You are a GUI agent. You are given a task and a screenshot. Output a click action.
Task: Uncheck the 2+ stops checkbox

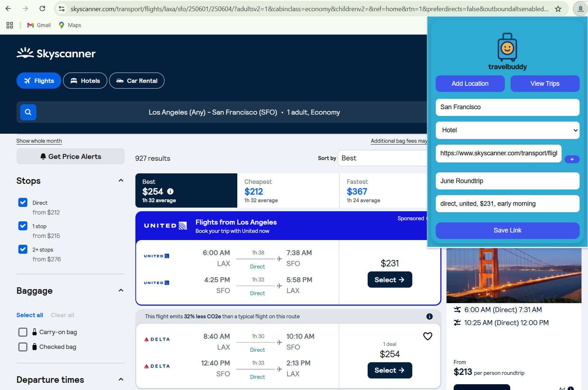(23, 249)
